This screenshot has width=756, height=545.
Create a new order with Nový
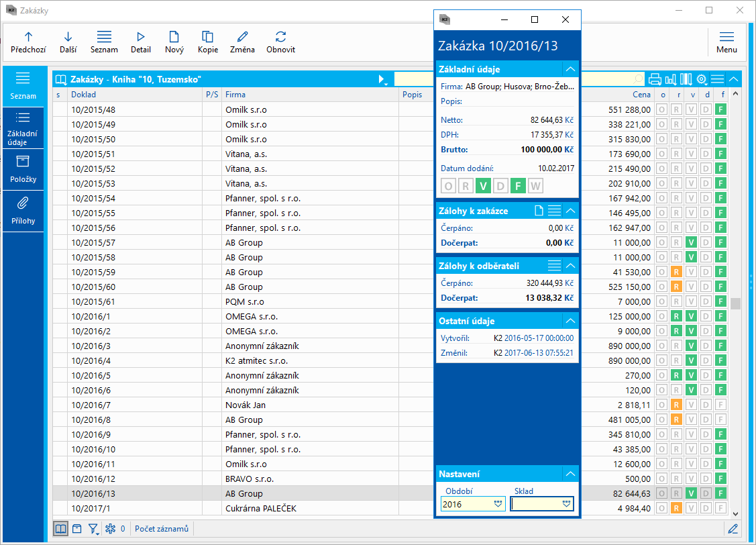pyautogui.click(x=174, y=42)
